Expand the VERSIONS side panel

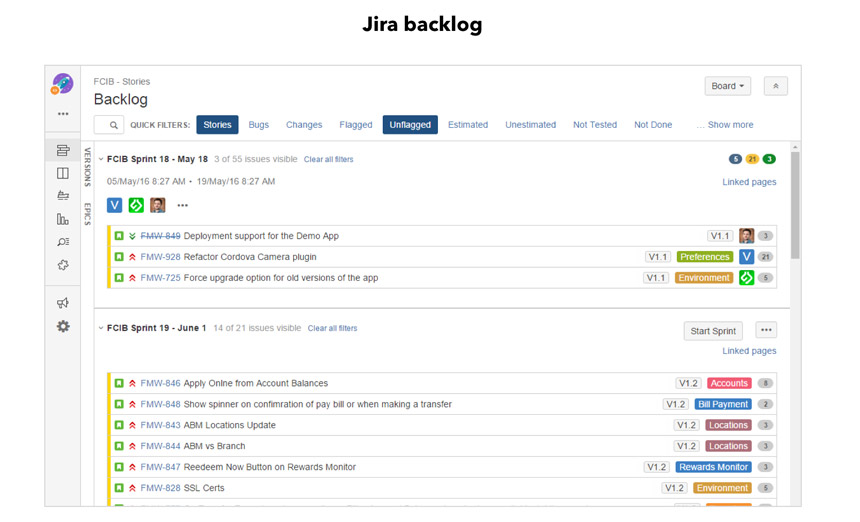click(x=87, y=167)
